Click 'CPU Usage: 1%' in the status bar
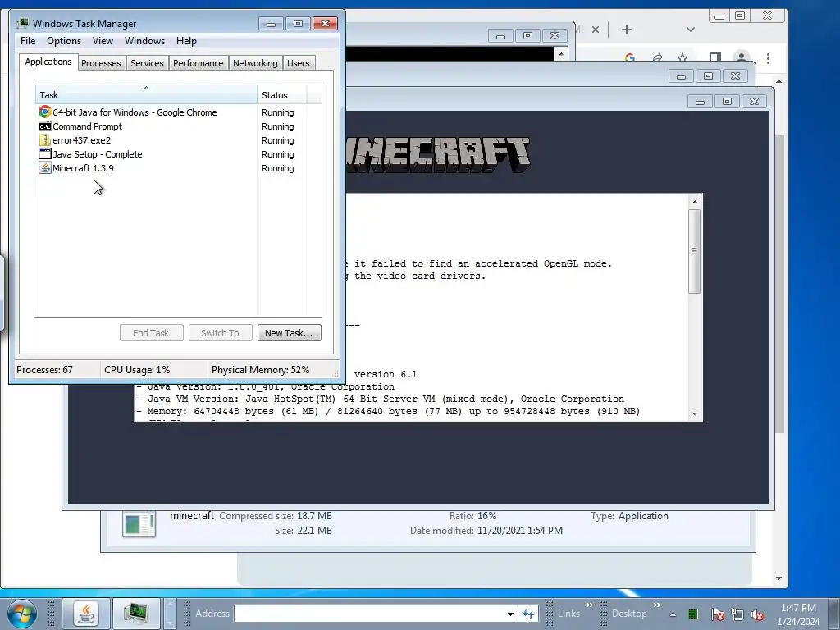840x630 pixels. 137,370
